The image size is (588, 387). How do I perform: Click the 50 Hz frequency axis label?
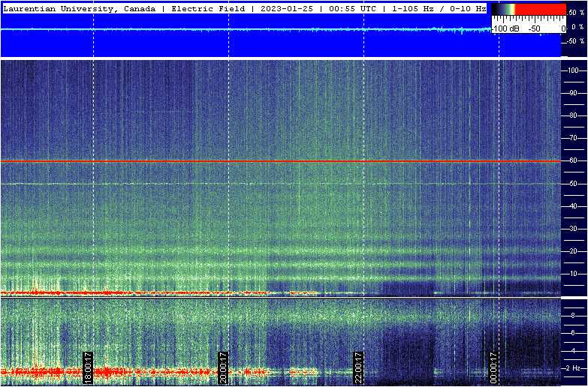coord(572,184)
